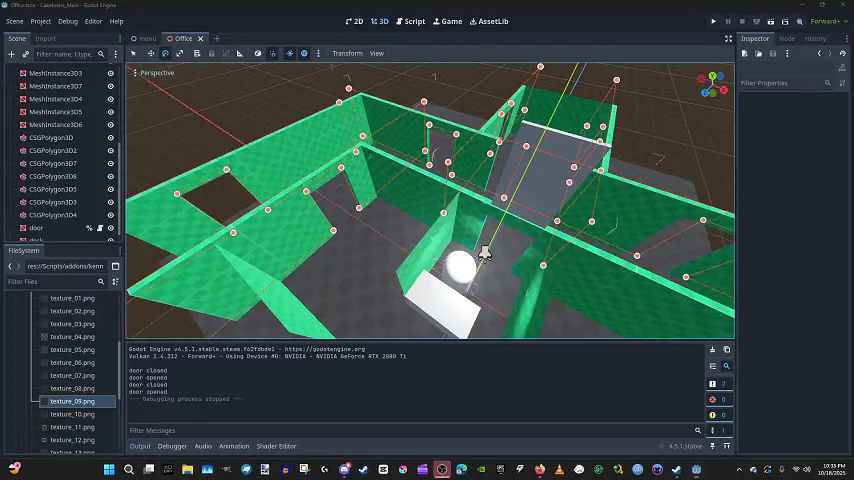The width and height of the screenshot is (854, 480).
Task: Switch to the Node tab
Action: [787, 39]
